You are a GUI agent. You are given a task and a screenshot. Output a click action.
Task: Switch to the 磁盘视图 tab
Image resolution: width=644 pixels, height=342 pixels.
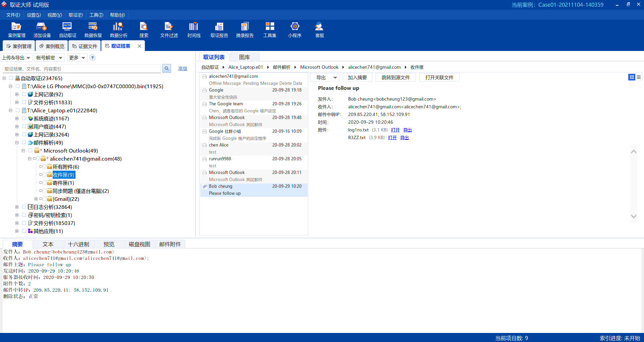(x=140, y=244)
